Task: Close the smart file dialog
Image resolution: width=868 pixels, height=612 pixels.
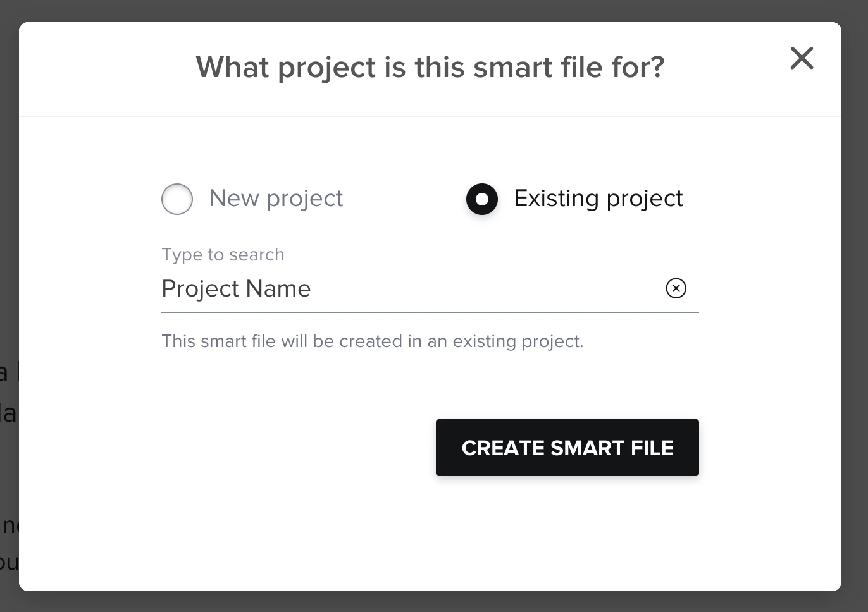Action: pos(802,58)
